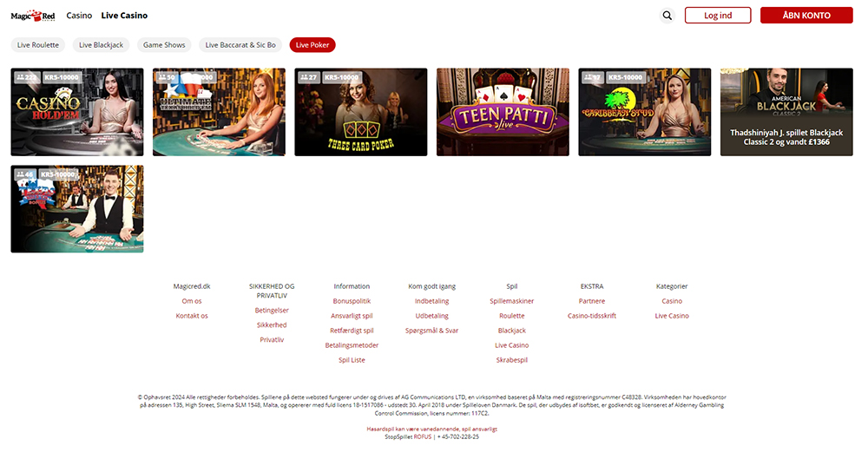Launch Ultimate Texas Hold'em game tile

tap(220, 112)
